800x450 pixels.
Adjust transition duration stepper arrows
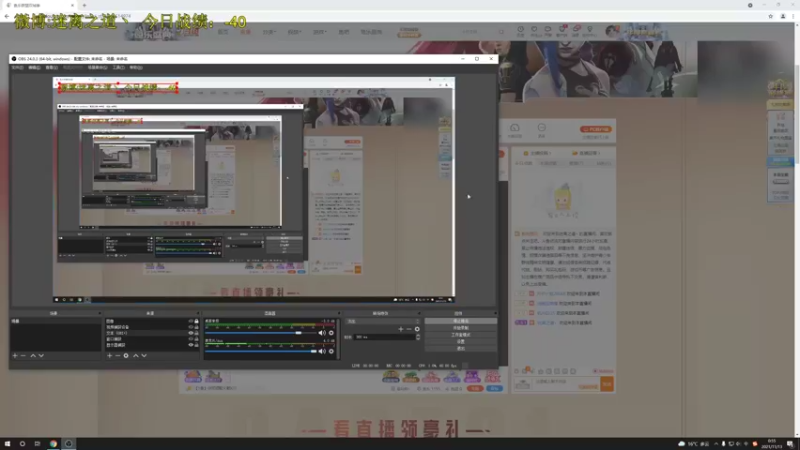point(418,337)
